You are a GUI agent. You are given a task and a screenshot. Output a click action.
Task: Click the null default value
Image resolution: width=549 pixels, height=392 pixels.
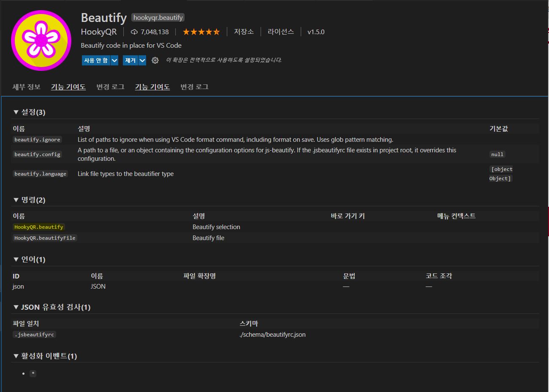[497, 154]
